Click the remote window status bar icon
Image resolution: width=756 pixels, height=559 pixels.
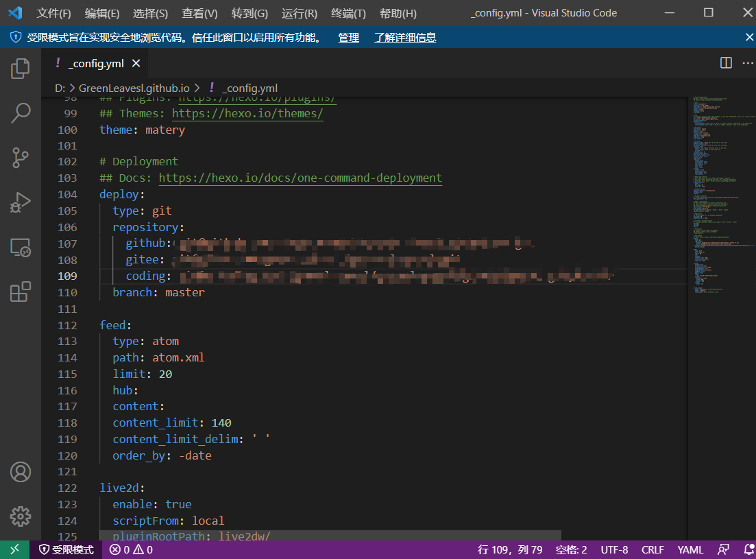tap(14, 549)
